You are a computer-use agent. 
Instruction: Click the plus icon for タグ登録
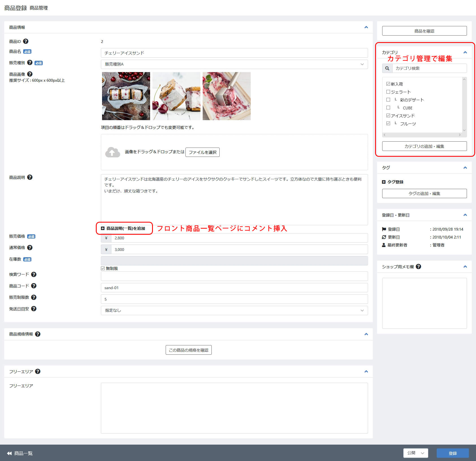(384, 182)
